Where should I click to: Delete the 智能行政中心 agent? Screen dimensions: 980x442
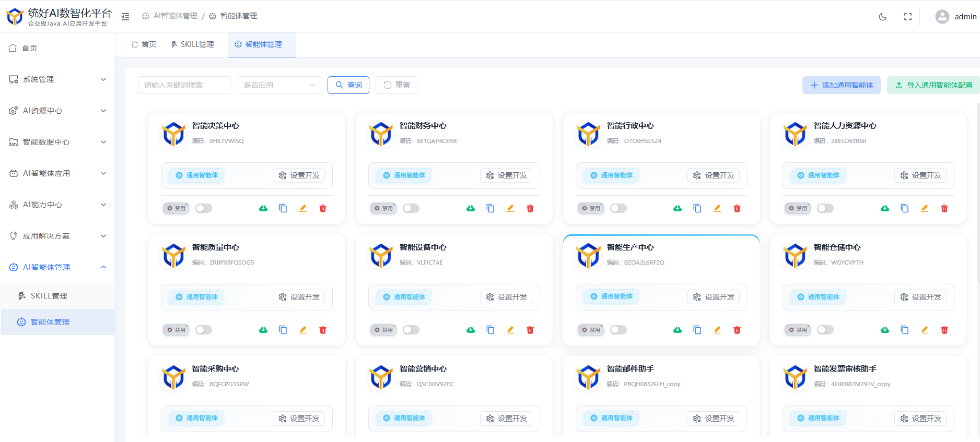click(737, 208)
